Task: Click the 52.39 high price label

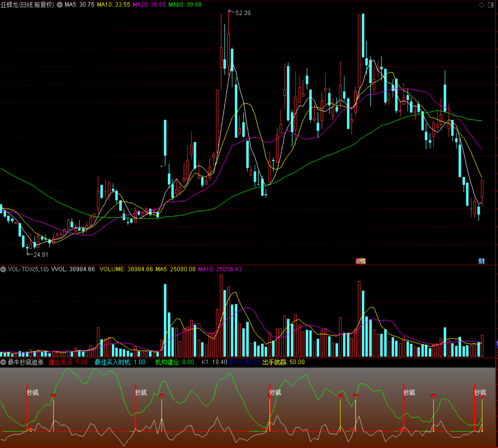Action: 243,13
